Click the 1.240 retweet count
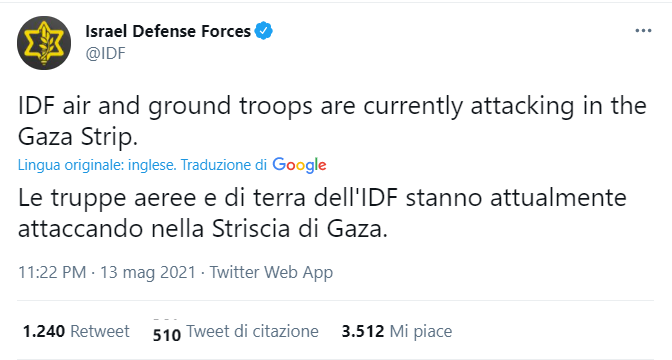 44,331
